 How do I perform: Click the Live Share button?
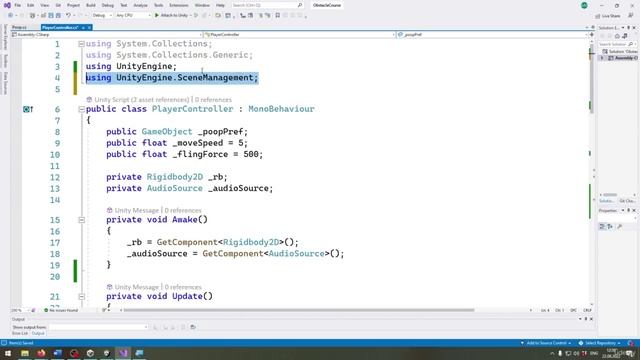coord(608,16)
